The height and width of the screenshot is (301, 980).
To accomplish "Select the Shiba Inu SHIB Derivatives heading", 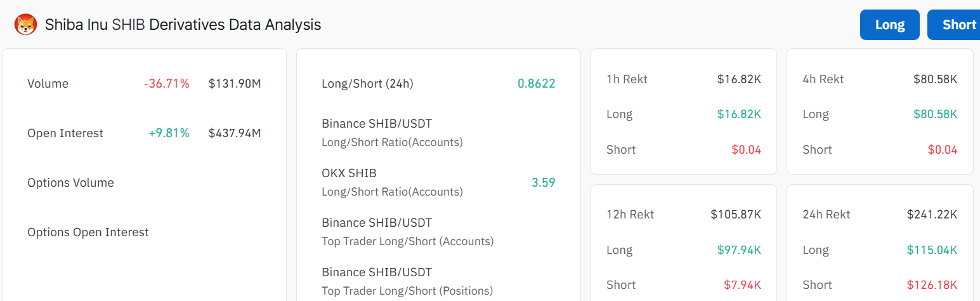I will click(183, 25).
